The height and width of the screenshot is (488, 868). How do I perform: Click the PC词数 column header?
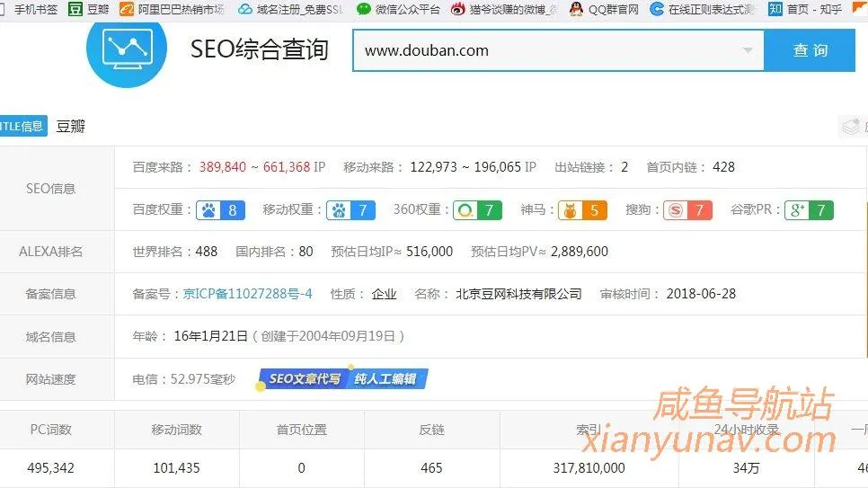coord(51,430)
